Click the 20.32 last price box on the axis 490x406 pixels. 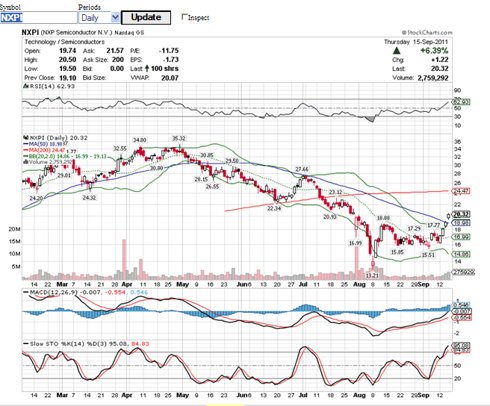tap(461, 215)
